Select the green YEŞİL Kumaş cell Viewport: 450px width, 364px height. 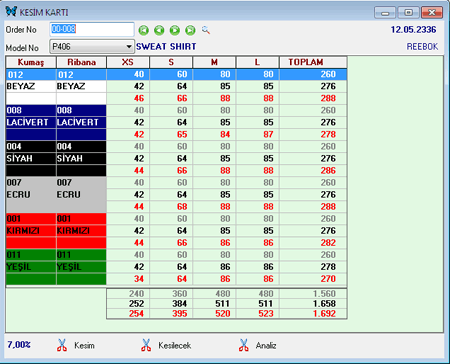point(31,267)
